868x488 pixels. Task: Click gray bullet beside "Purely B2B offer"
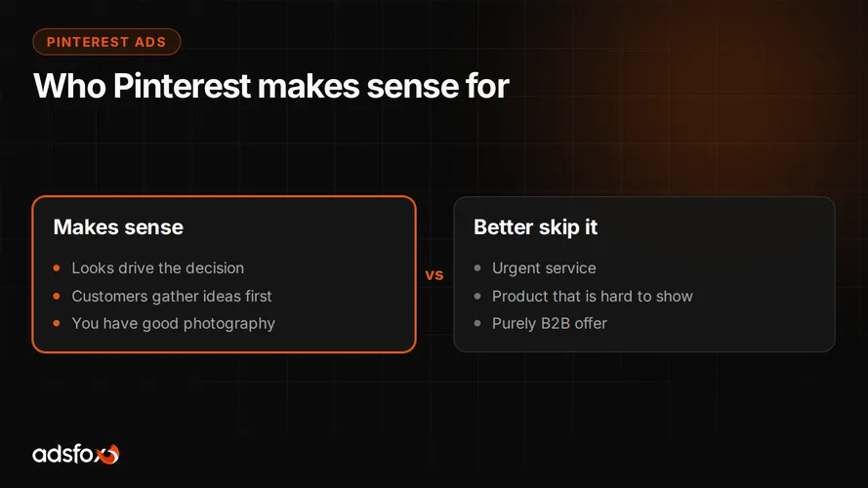[477, 323]
